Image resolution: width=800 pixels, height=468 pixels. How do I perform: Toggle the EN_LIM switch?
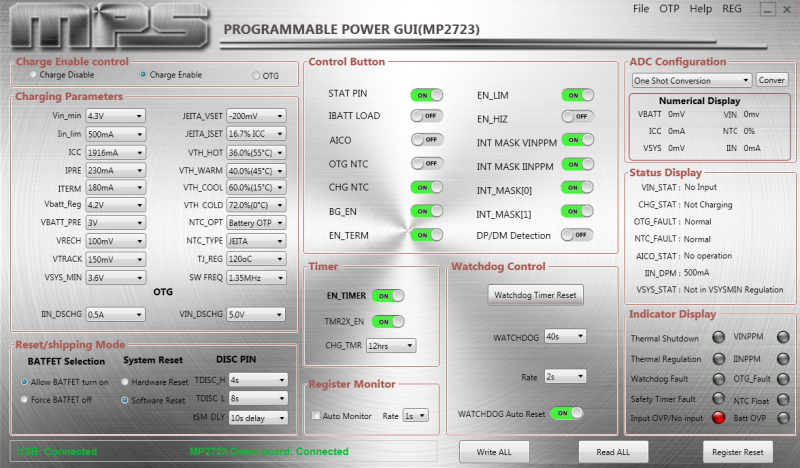tap(578, 95)
